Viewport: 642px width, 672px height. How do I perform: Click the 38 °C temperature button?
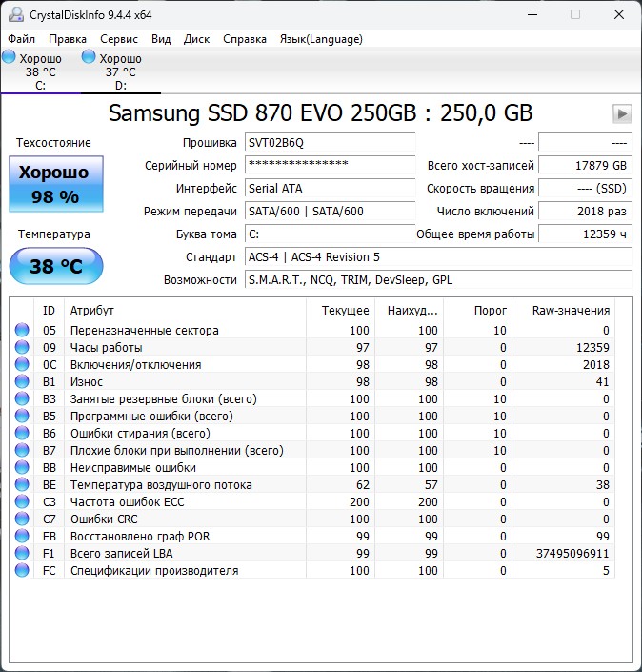click(56, 266)
